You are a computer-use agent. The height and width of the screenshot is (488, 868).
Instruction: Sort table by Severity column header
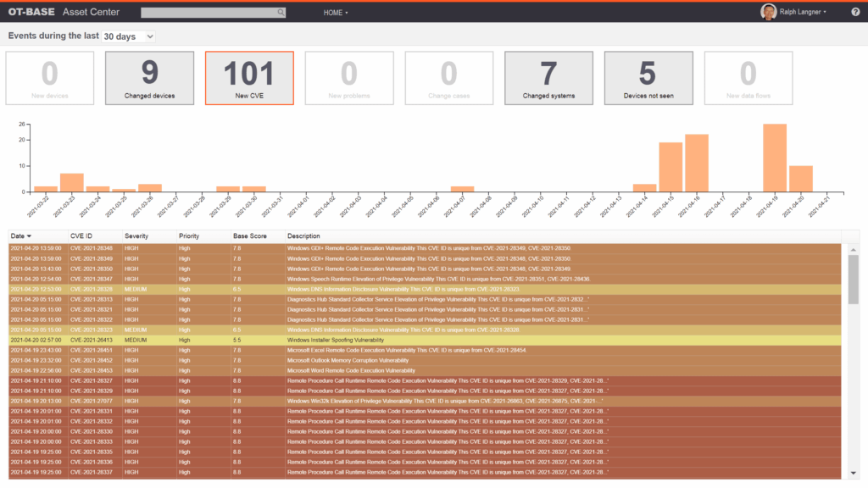[x=136, y=236]
